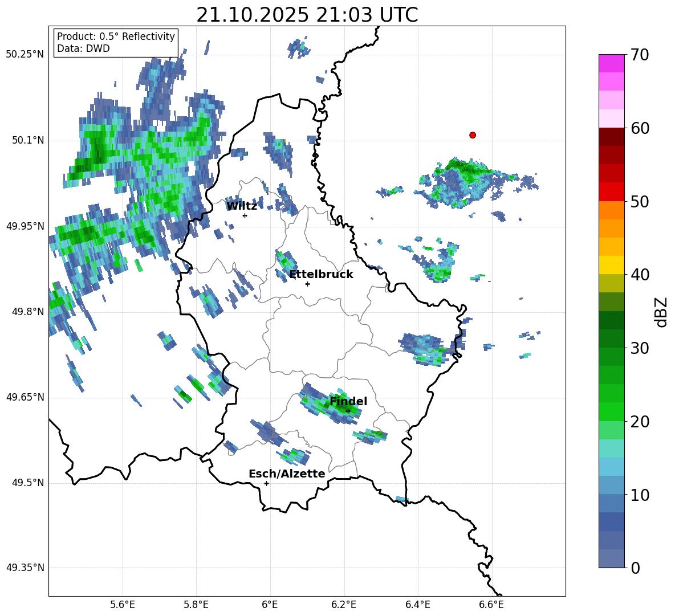Click the colorbar value 0
The image size is (675, 616).
tap(635, 568)
